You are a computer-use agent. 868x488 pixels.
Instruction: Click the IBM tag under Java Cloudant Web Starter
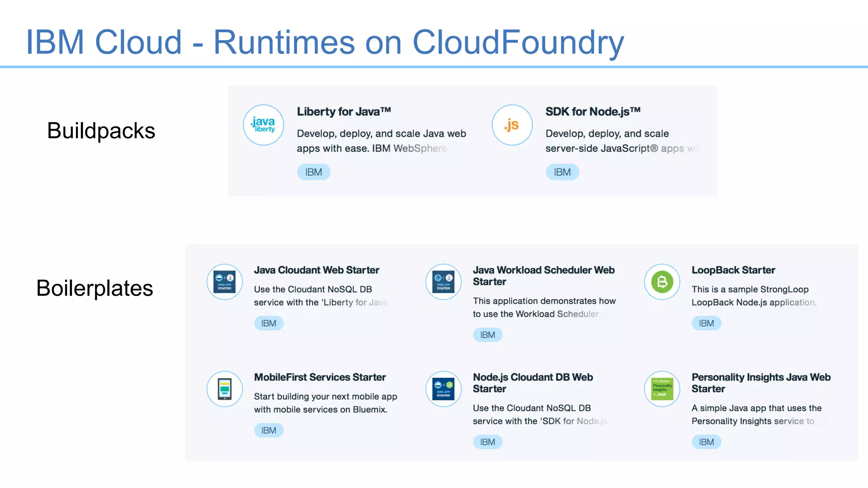269,323
